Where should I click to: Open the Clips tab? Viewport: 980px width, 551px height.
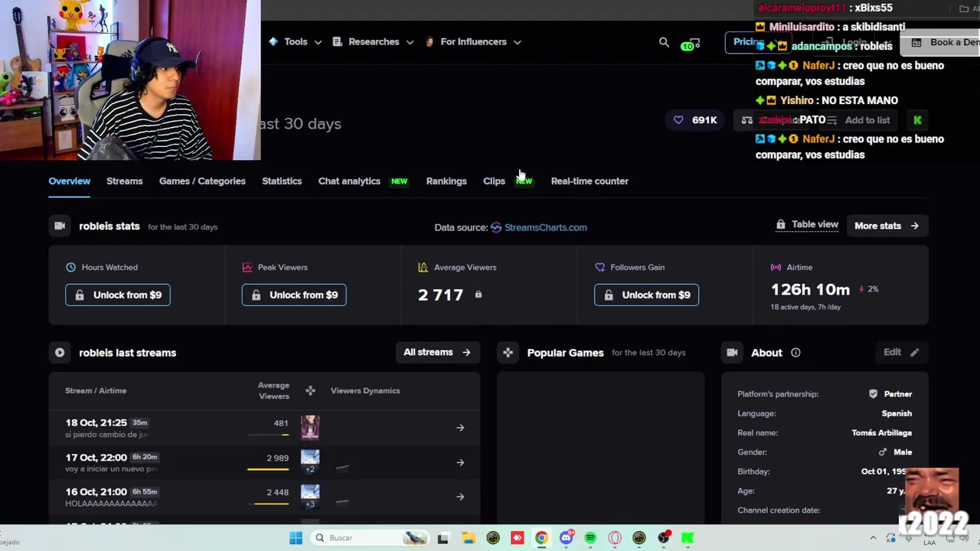494,181
